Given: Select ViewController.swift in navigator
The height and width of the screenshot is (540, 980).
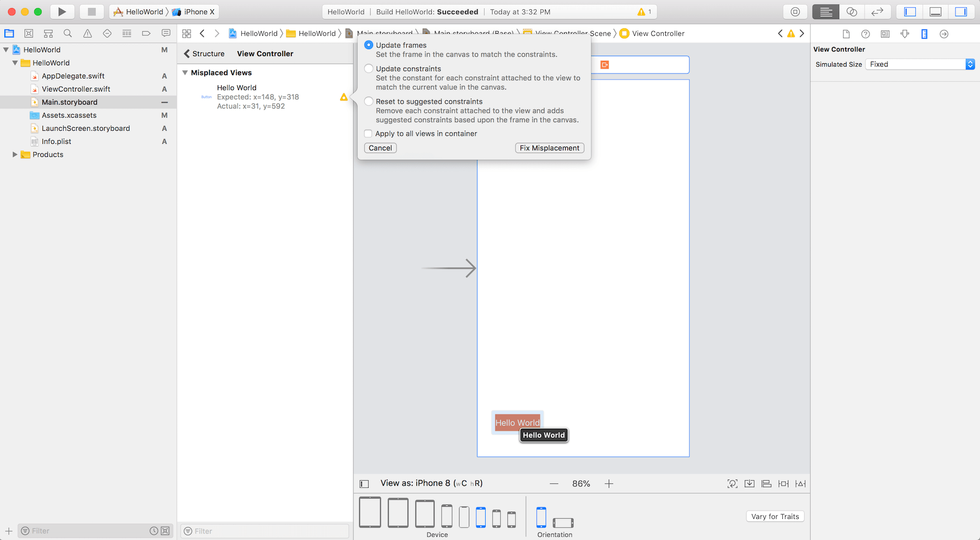Looking at the screenshot, I should click(76, 89).
